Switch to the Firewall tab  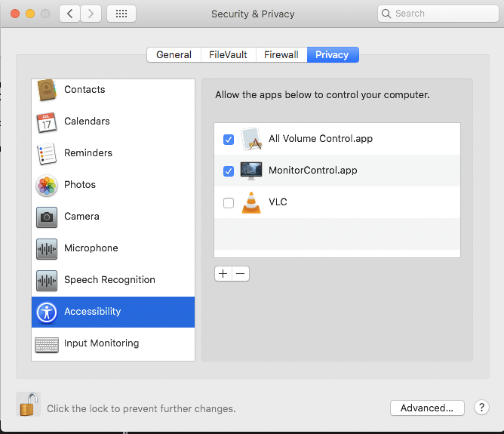click(281, 54)
